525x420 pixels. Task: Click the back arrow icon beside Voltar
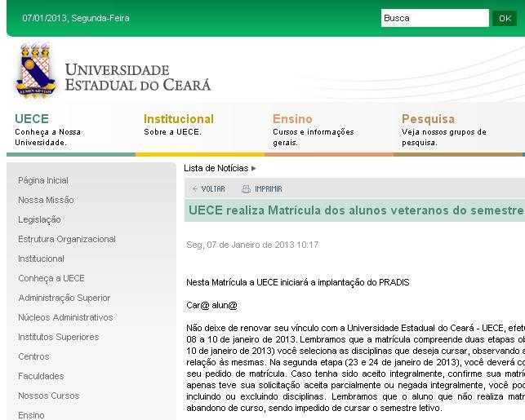point(195,189)
